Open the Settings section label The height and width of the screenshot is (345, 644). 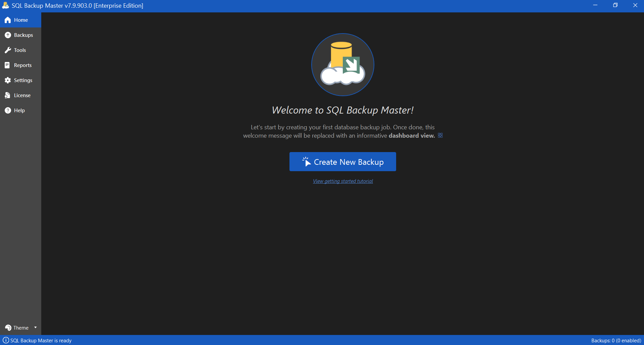23,80
